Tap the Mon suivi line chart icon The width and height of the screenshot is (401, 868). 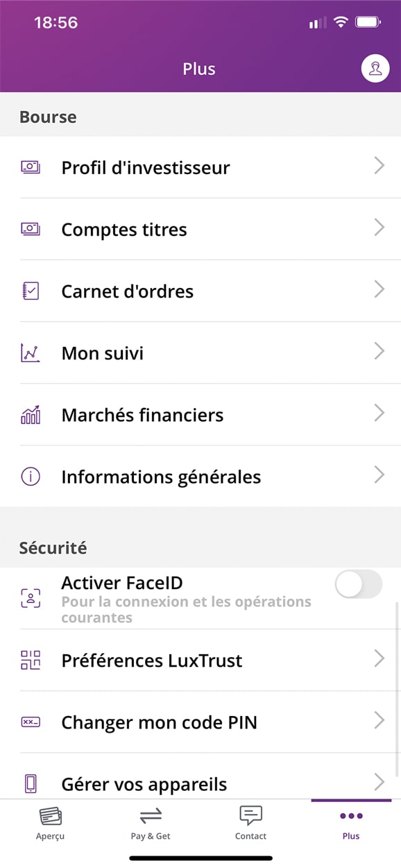(x=30, y=353)
